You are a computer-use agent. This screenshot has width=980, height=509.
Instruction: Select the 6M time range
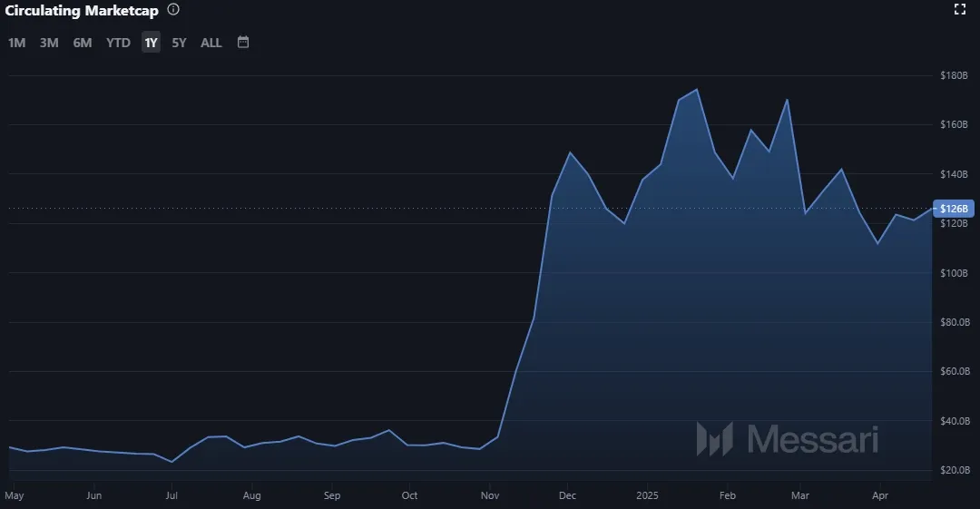pyautogui.click(x=83, y=43)
